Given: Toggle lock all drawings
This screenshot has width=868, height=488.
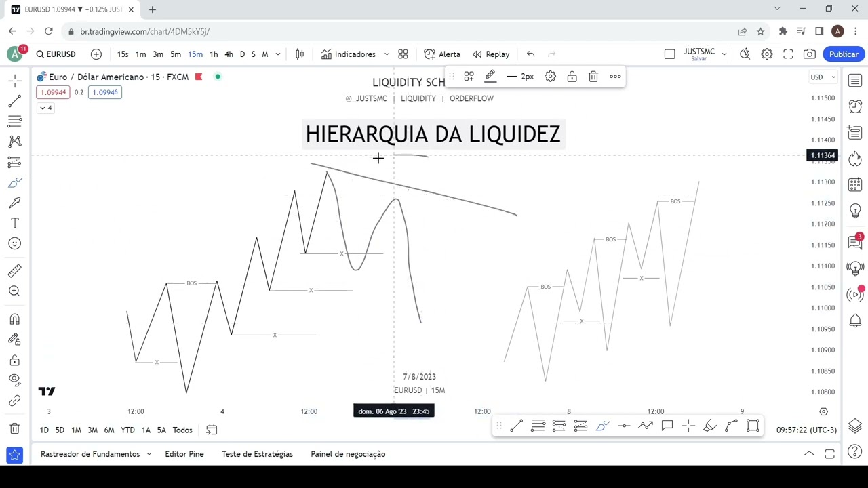Looking at the screenshot, I should (x=15, y=360).
